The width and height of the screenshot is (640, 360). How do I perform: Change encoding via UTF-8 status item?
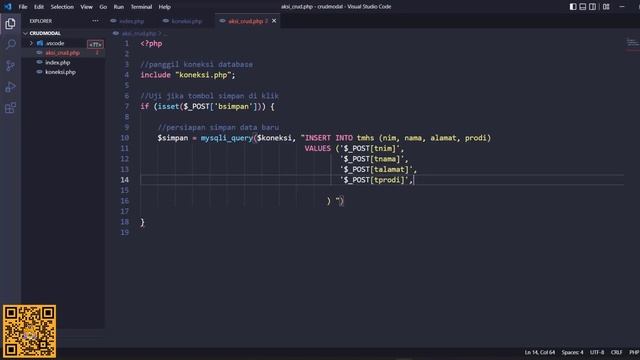tap(597, 352)
